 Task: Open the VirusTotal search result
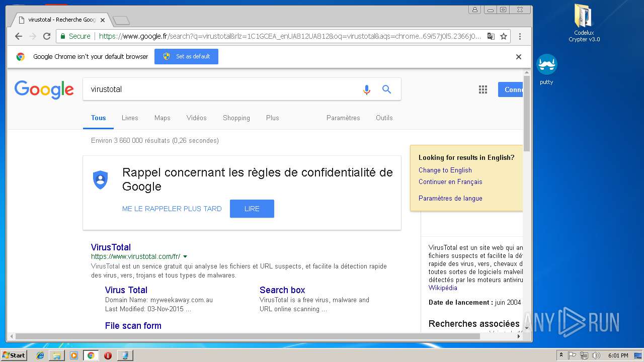111,247
